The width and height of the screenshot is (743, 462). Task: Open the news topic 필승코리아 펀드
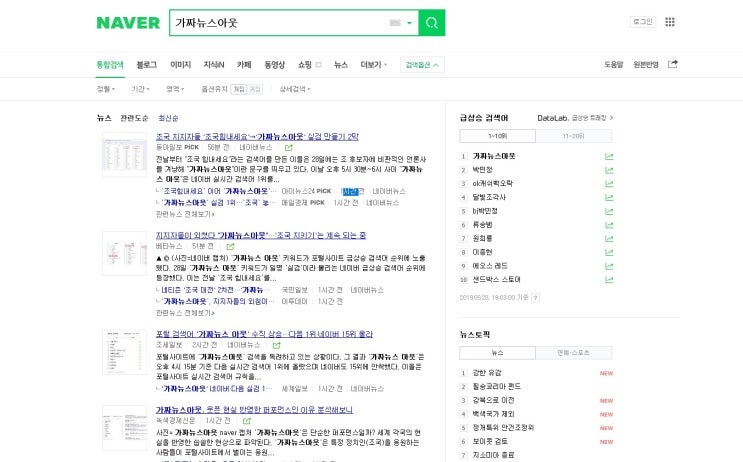click(x=496, y=387)
